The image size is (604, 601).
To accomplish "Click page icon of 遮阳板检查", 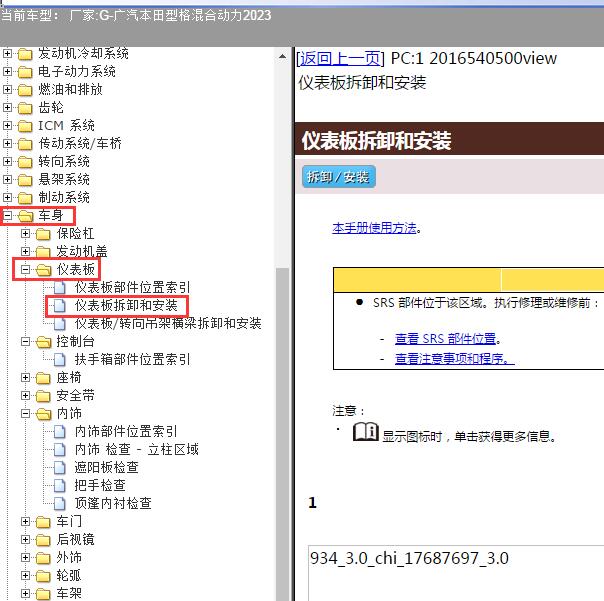I will [x=60, y=468].
